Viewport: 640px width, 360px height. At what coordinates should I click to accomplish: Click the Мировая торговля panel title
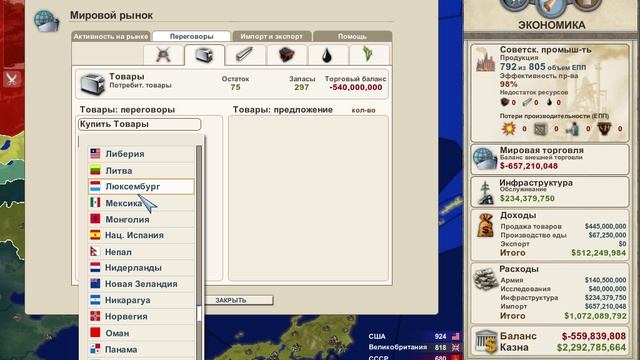click(x=541, y=150)
